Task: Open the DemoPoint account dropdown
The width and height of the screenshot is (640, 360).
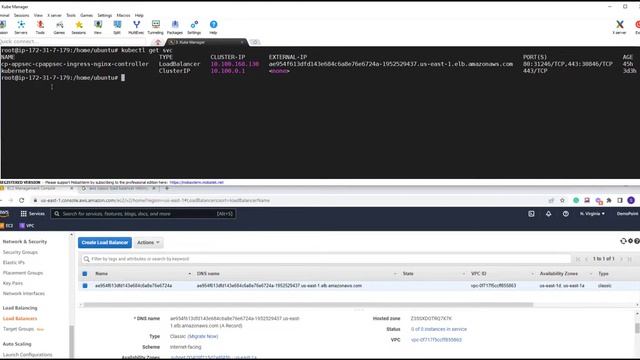Action: pyautogui.click(x=628, y=213)
